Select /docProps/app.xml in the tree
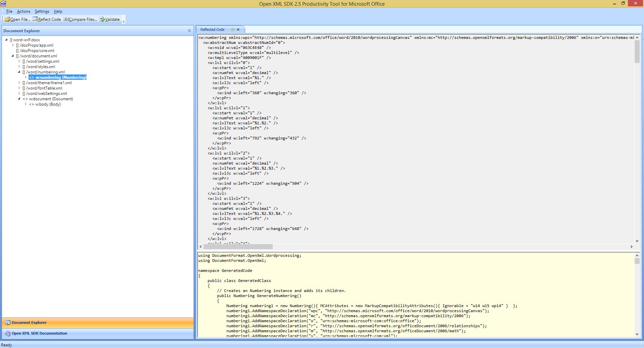 tap(35, 45)
